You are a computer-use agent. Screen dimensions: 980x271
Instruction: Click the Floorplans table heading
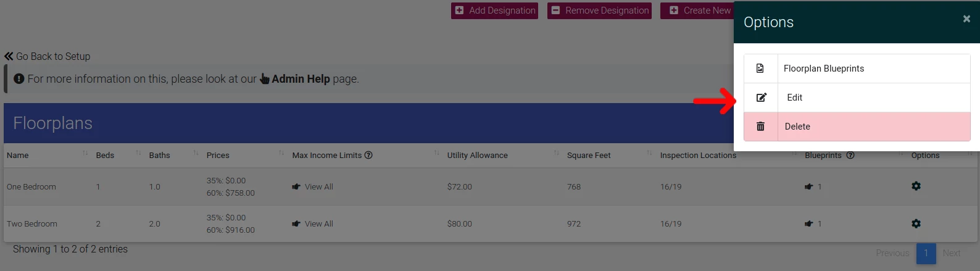coord(53,123)
